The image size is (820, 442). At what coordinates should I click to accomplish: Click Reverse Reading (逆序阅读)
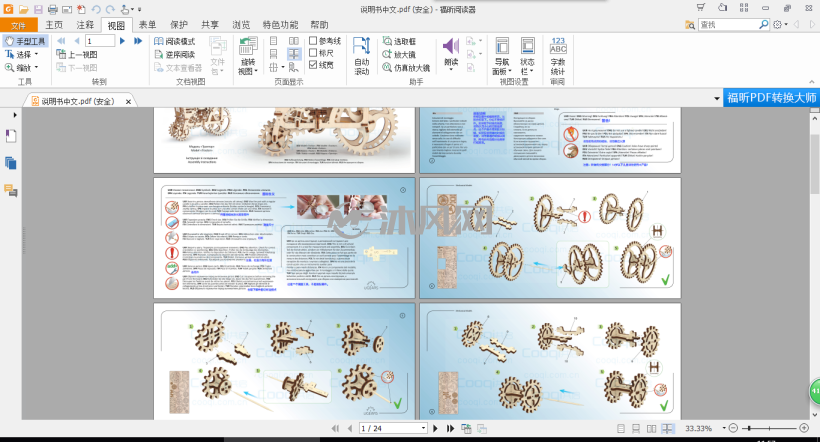(x=175, y=54)
